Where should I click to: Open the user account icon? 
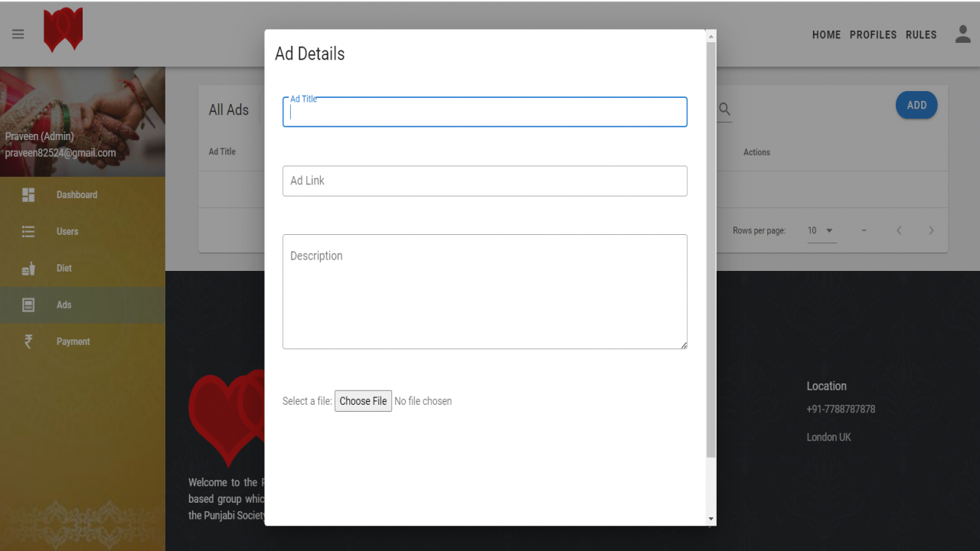point(963,34)
